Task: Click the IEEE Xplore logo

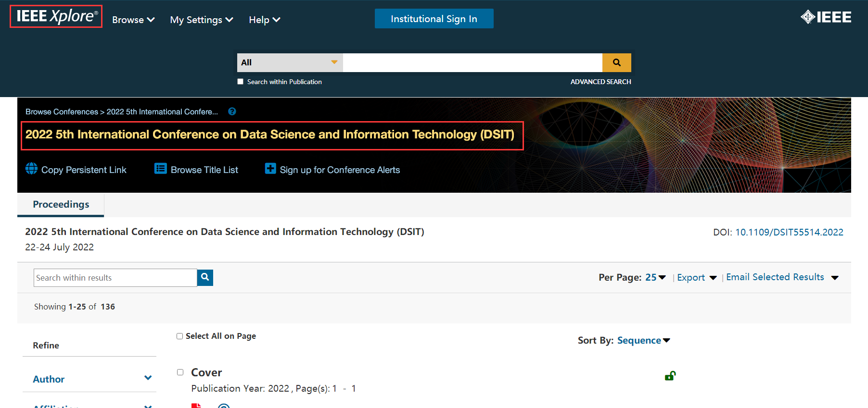Action: [x=56, y=16]
